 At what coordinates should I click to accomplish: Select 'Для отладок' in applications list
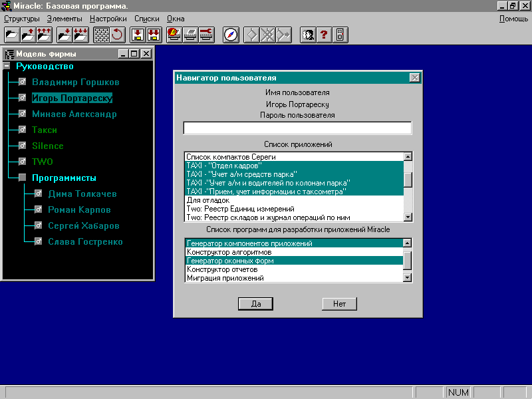pyautogui.click(x=208, y=200)
